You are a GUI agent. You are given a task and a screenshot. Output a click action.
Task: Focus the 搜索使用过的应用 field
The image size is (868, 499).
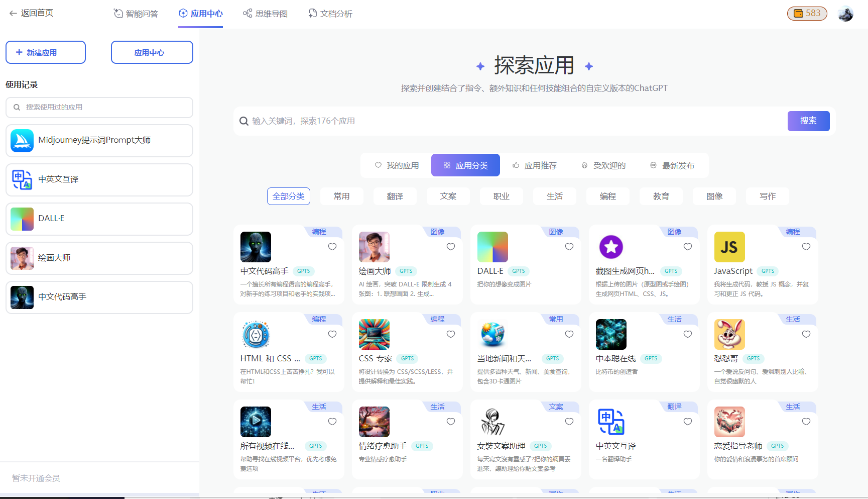coord(99,107)
